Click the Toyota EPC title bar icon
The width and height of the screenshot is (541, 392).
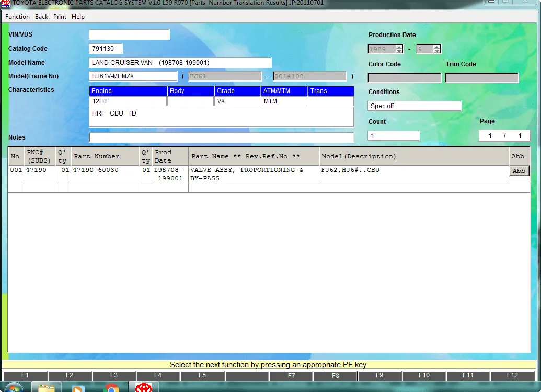(x=6, y=3)
